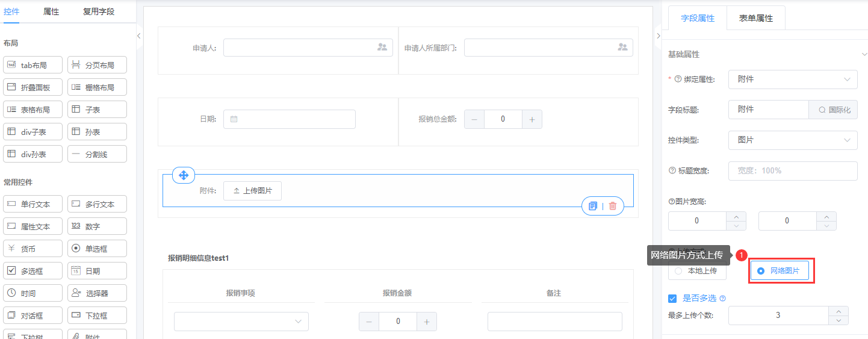Select the 分割线 control
This screenshot has height=339, width=868.
[97, 154]
